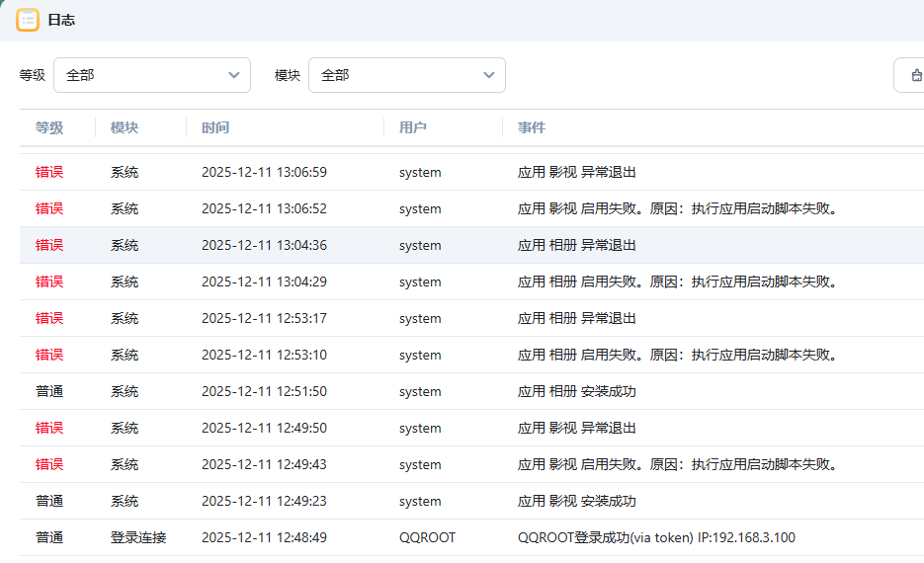Select the 影视 安装成功 log entry

(576, 501)
